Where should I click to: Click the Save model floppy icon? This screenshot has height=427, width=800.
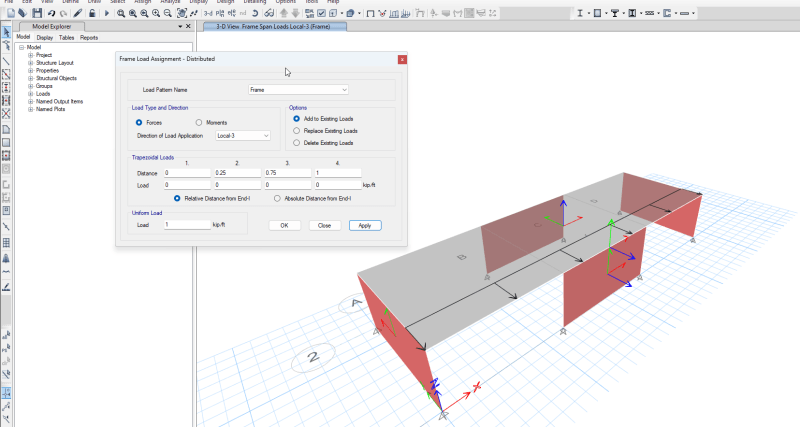click(x=37, y=13)
